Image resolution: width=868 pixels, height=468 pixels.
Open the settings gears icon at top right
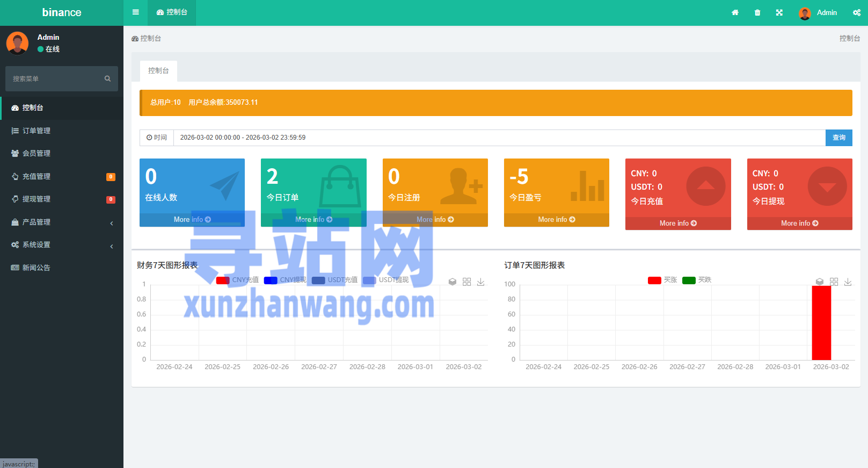(857, 12)
